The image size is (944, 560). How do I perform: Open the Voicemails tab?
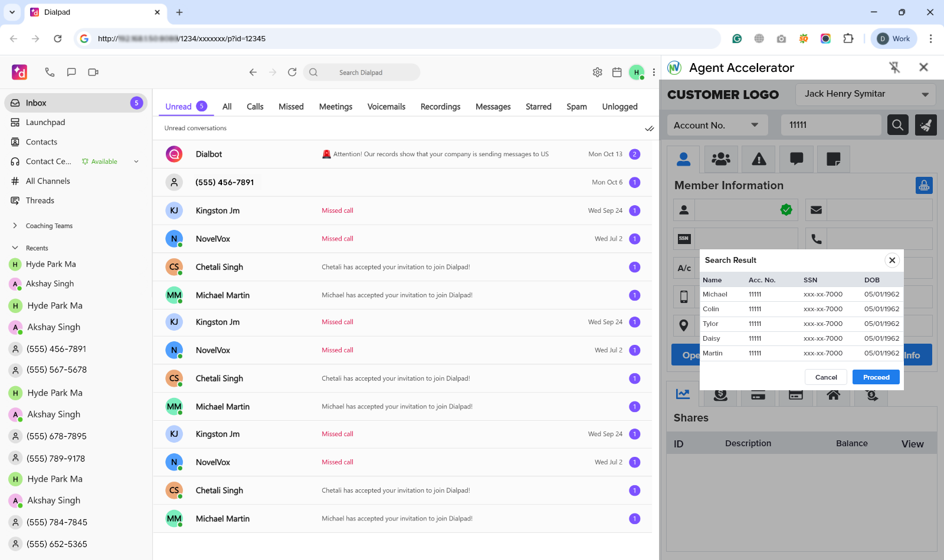(386, 107)
